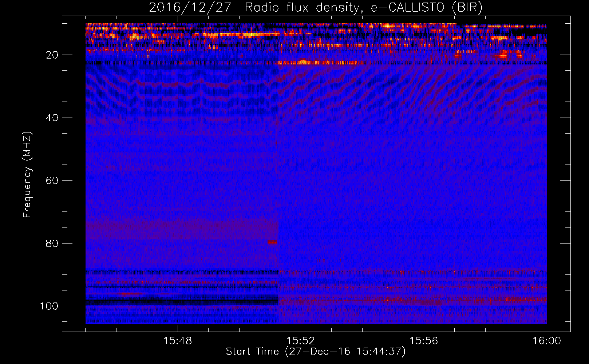Click the 'Start Time (27-Dec-16 15:44:37)' label

[316, 352]
